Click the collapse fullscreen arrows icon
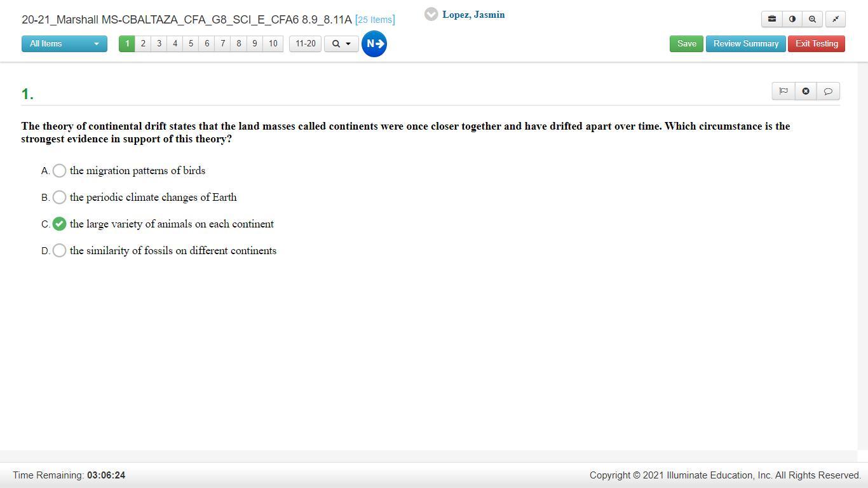 click(836, 19)
